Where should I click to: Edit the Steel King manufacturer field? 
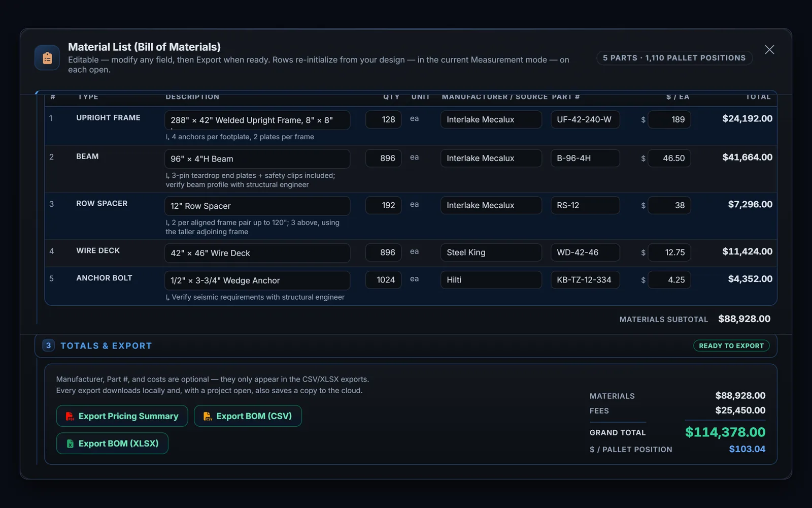491,252
